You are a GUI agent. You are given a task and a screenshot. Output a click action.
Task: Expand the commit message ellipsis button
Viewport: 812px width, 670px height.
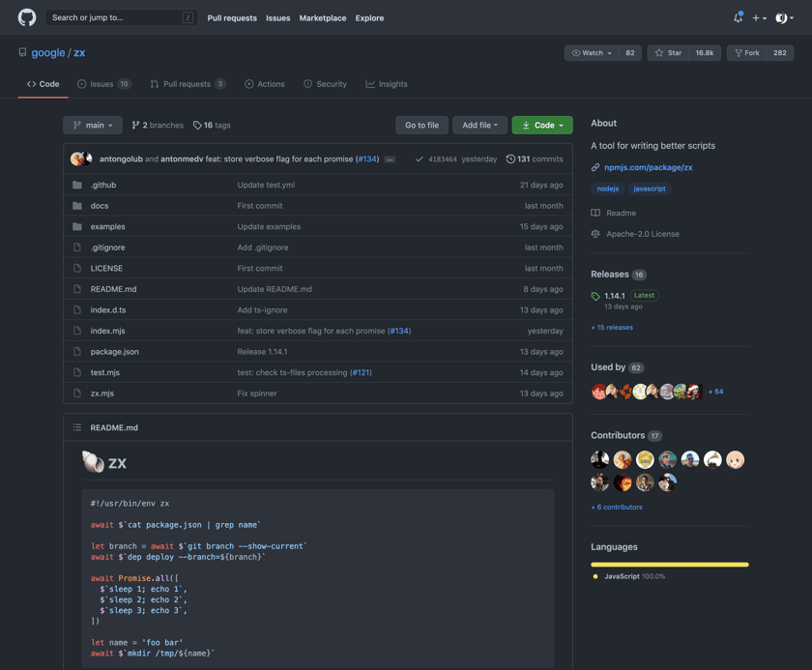click(x=390, y=160)
